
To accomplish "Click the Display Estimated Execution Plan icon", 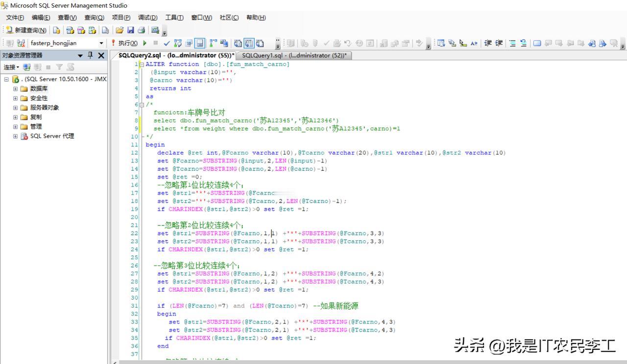I will click(178, 43).
